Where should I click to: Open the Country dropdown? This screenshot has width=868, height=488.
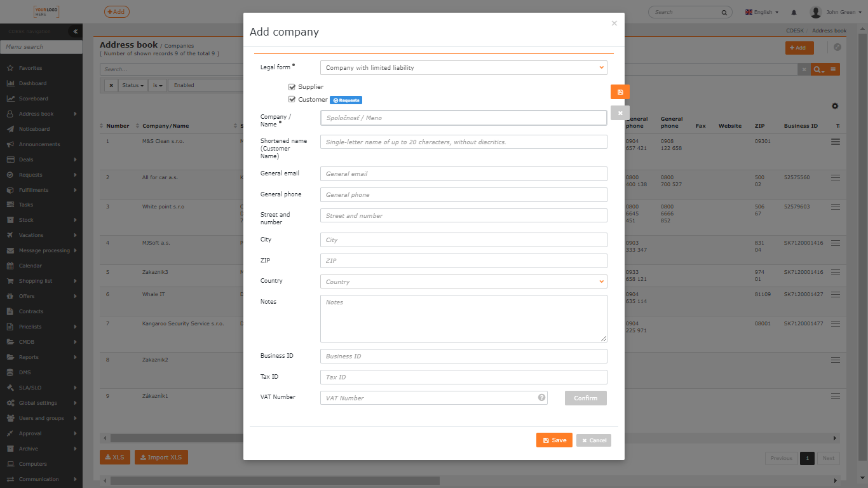coord(464,281)
